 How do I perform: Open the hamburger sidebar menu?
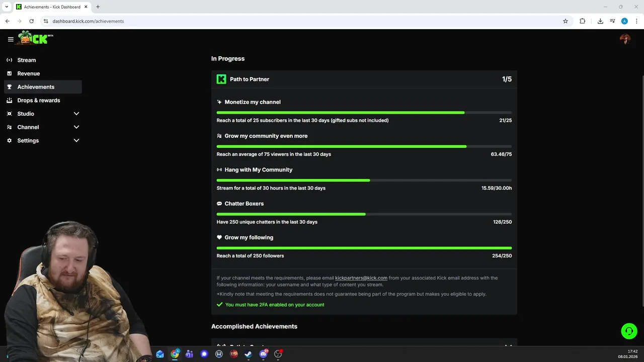point(11,39)
